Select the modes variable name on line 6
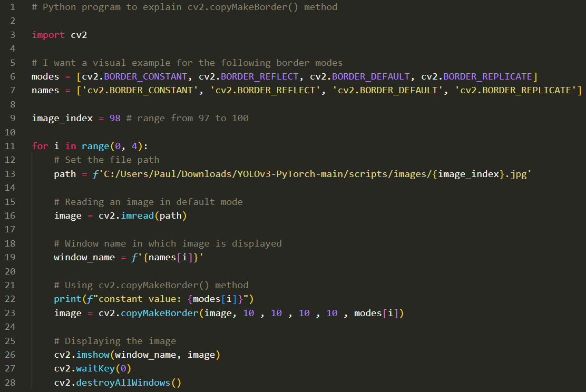The image size is (586, 392). pos(45,76)
